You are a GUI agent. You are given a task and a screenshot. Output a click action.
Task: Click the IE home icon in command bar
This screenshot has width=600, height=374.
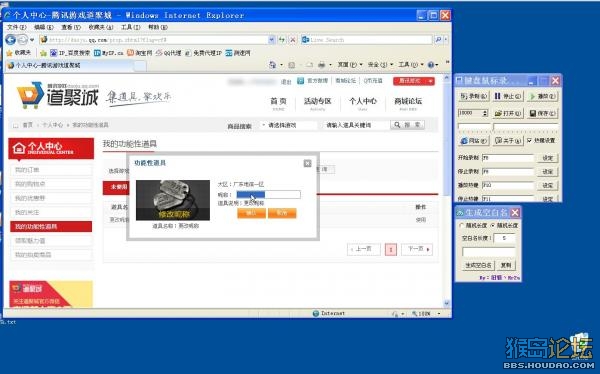pyautogui.click(x=272, y=65)
